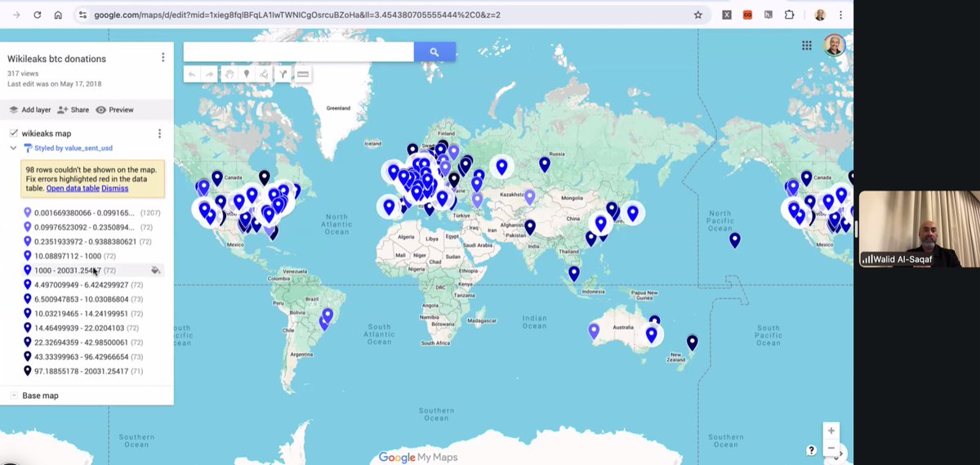Click the Redo arrow in map toolbar

[x=210, y=74]
